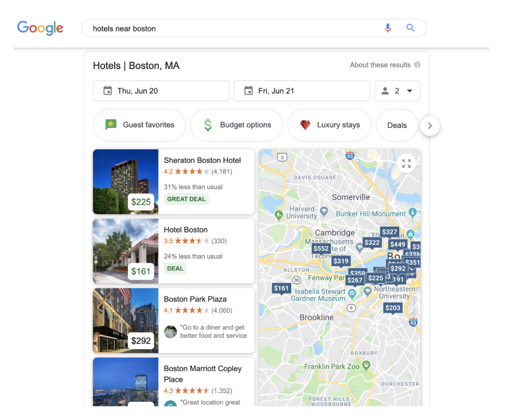This screenshot has width=530, height=420.
Task: Select the $449 map price marker
Action: [397, 245]
